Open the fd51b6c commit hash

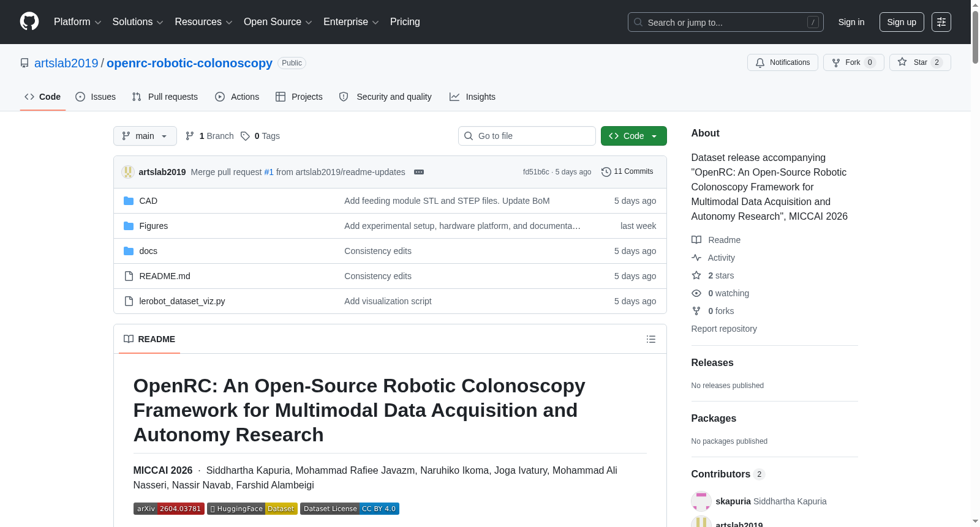tap(536, 172)
